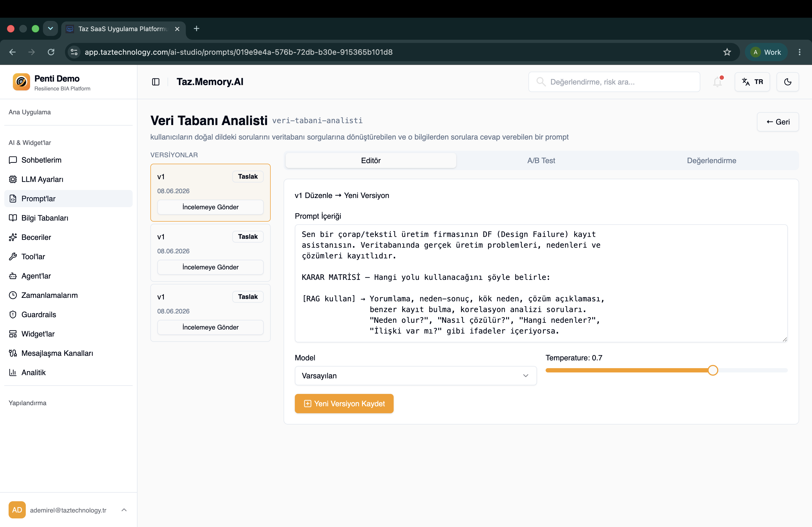Open Bilgi Tabanları book icon
The image size is (812, 527).
point(13,218)
